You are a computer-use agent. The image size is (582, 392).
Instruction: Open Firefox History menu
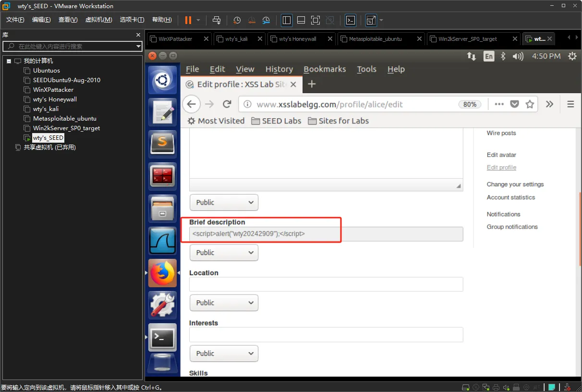(279, 69)
